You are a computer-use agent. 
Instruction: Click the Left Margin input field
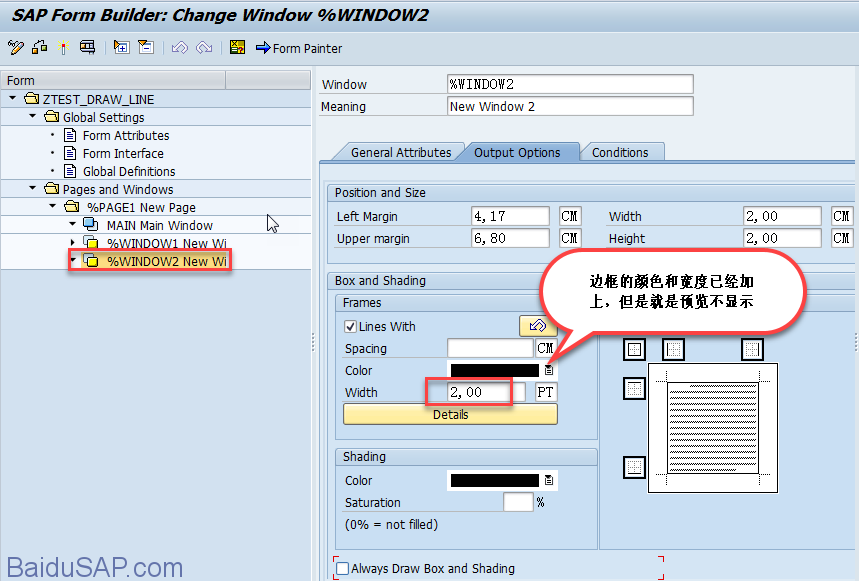[510, 216]
